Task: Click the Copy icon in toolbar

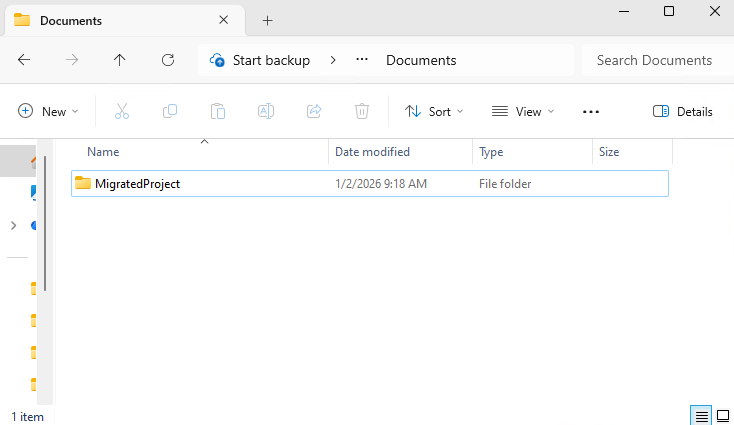Action: 170,111
